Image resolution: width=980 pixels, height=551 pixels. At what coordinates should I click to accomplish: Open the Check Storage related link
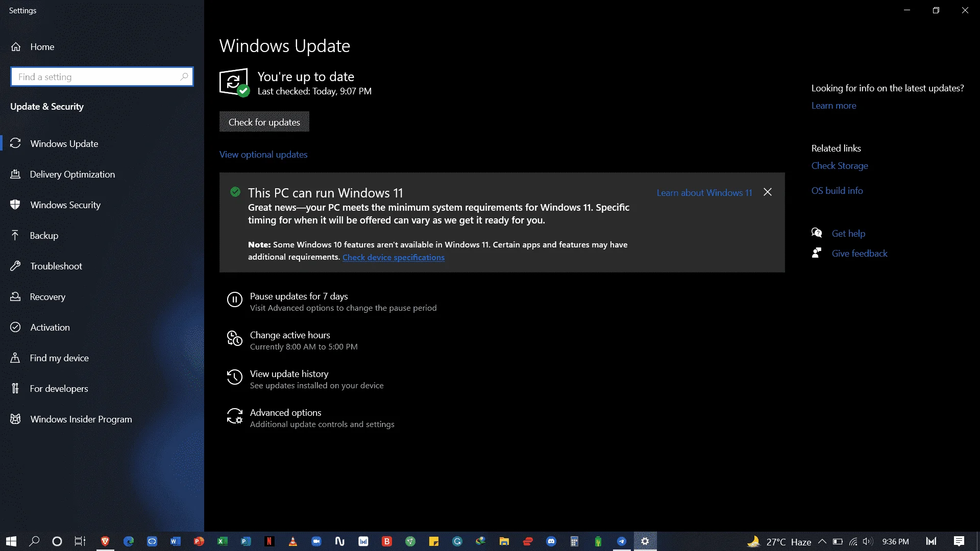coord(840,166)
